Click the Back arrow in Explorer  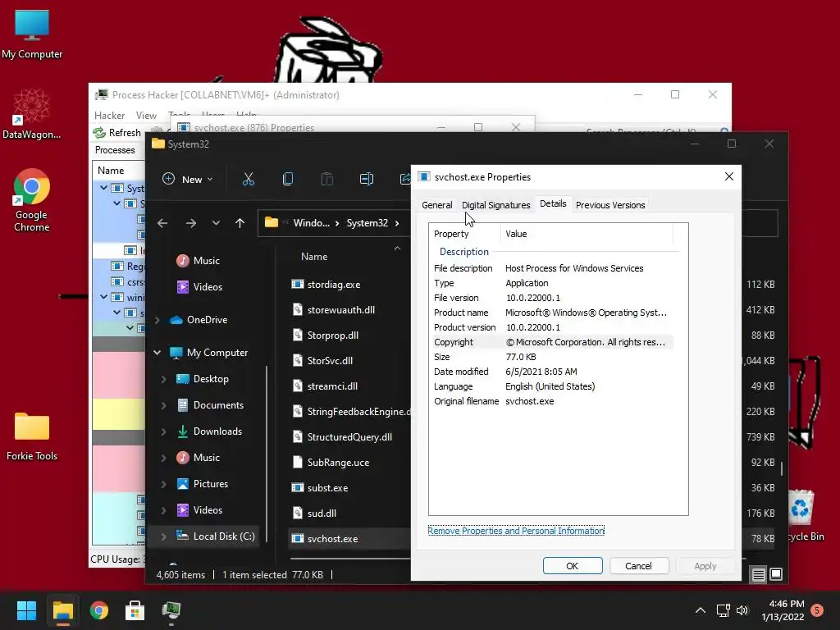[x=162, y=223]
